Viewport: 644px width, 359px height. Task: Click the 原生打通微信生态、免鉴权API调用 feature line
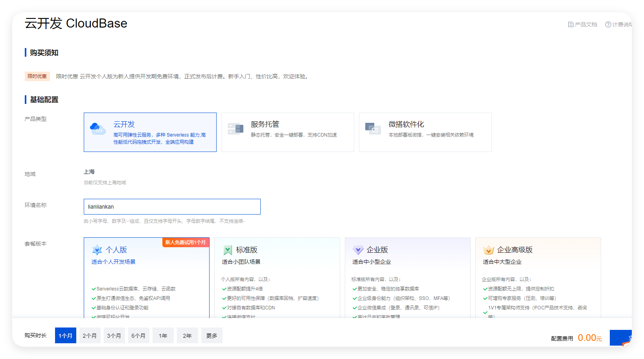coord(131,298)
